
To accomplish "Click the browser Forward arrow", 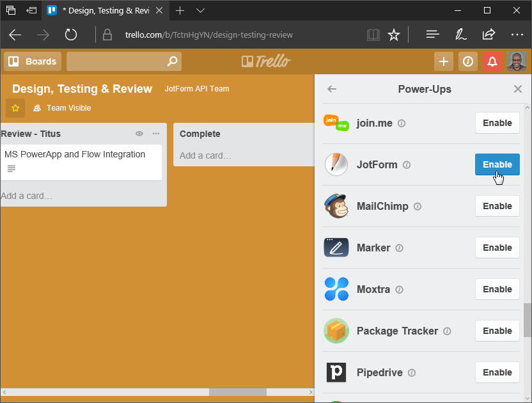I will click(x=43, y=35).
